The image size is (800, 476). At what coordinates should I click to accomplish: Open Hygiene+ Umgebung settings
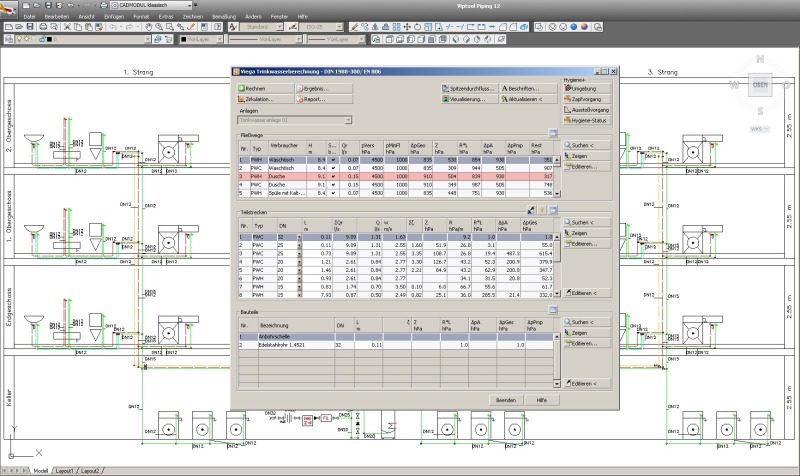coord(587,88)
